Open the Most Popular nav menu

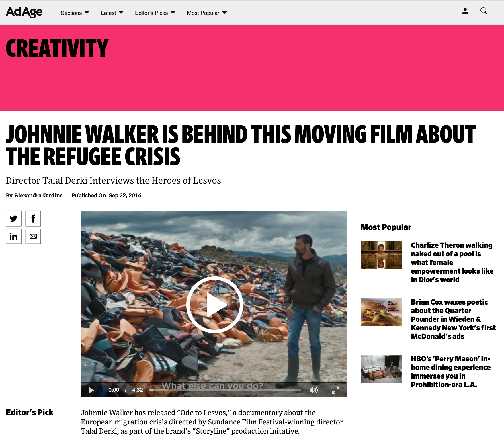pos(207,13)
